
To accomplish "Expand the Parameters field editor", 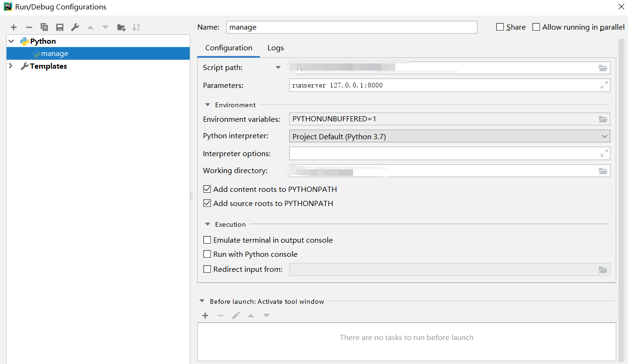I will [x=604, y=85].
